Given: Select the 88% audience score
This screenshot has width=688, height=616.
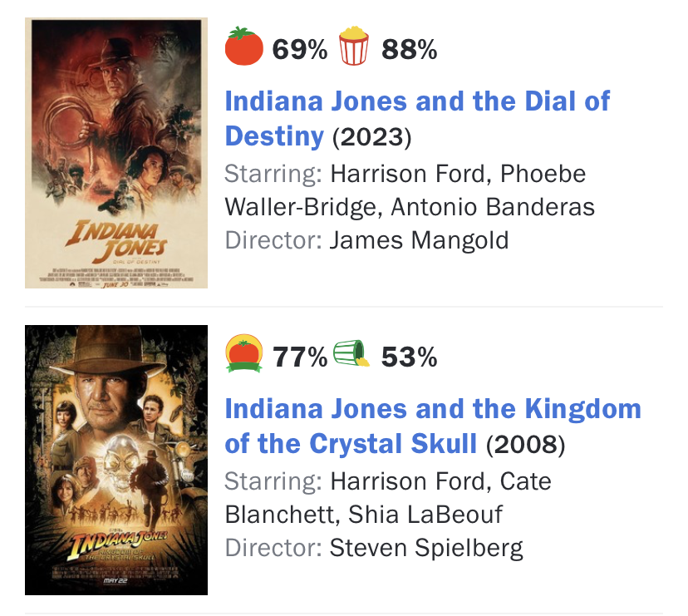Looking at the screenshot, I should (x=409, y=50).
